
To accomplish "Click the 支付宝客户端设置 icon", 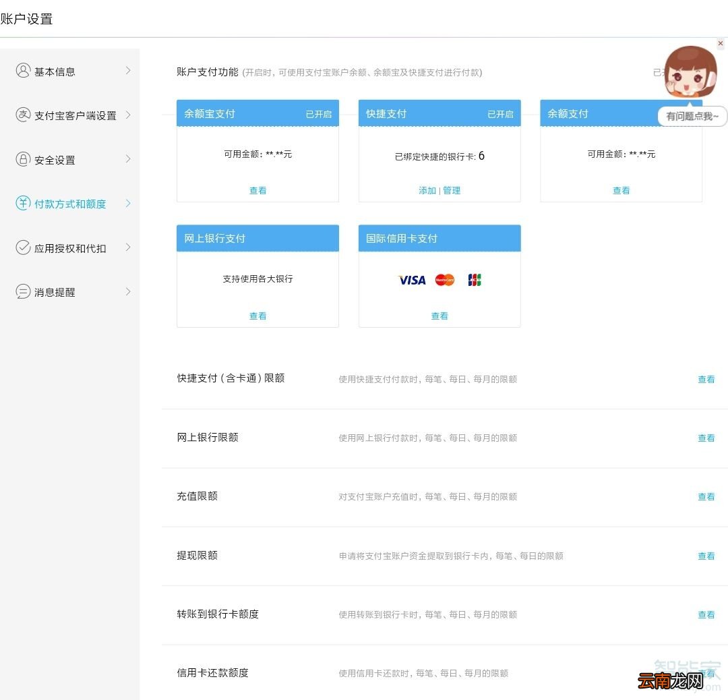I will [23, 114].
